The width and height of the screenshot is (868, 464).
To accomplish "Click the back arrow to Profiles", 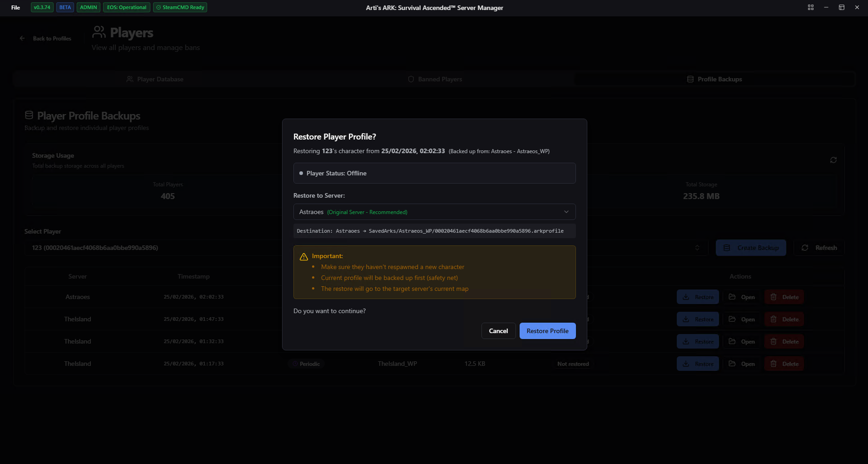I will coord(22,39).
